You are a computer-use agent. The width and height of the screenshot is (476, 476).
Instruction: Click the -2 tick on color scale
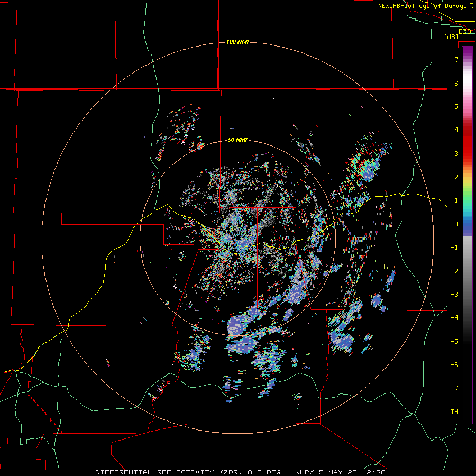[454, 271]
